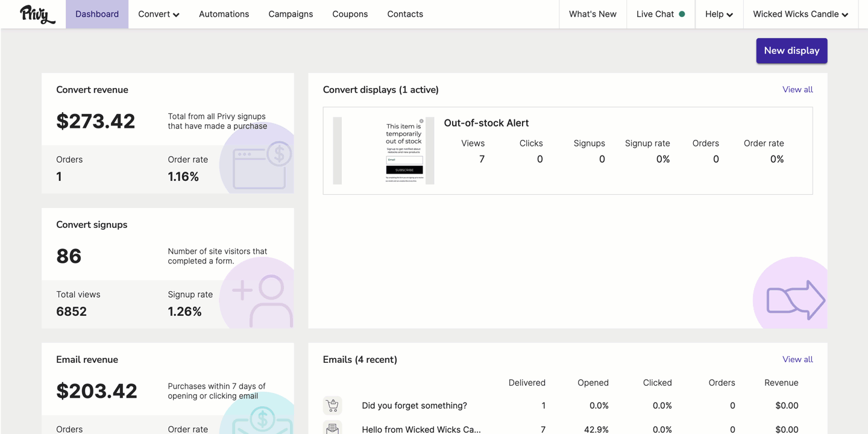Click the Views count 7 for Out-of-stock Alert
Screen dimensions: 868x434
click(482, 159)
